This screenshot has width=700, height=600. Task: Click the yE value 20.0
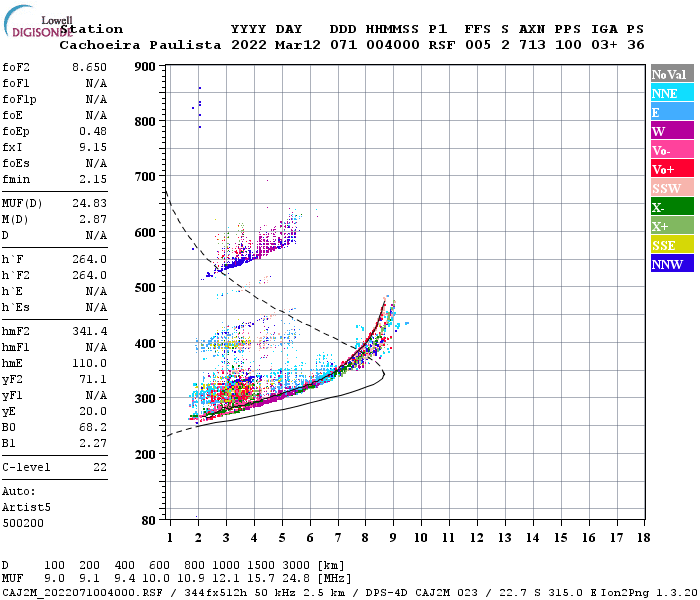coord(93,412)
